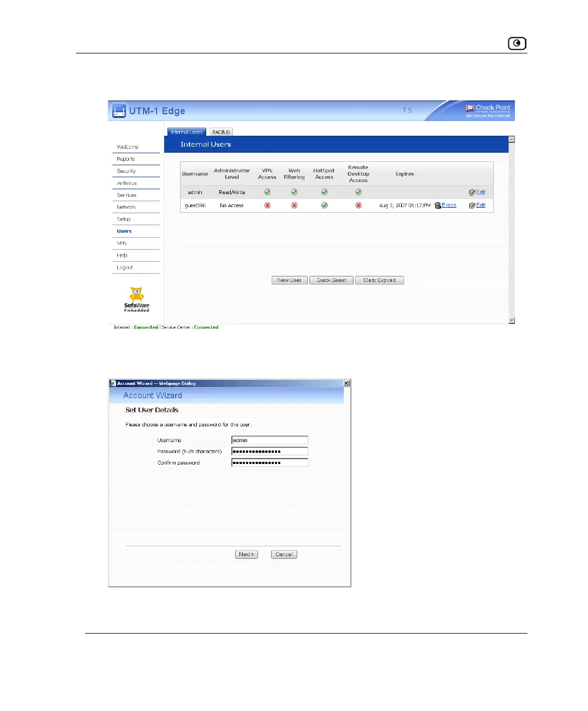Click the Check Point logo in header

click(x=488, y=111)
